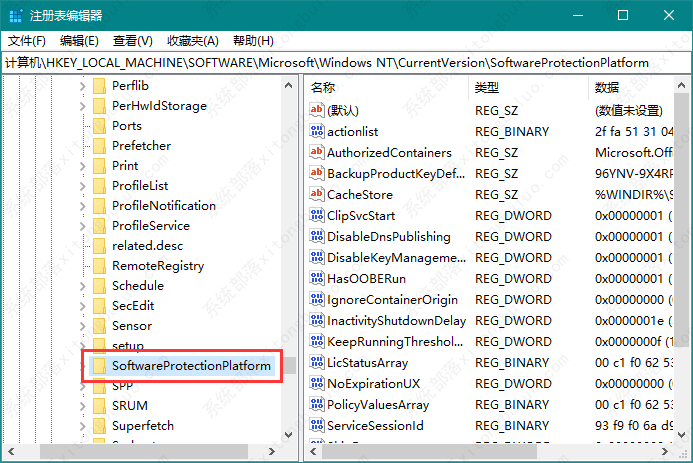The width and height of the screenshot is (693, 463).
Task: Expand the Perflib registry key
Action: click(x=82, y=86)
